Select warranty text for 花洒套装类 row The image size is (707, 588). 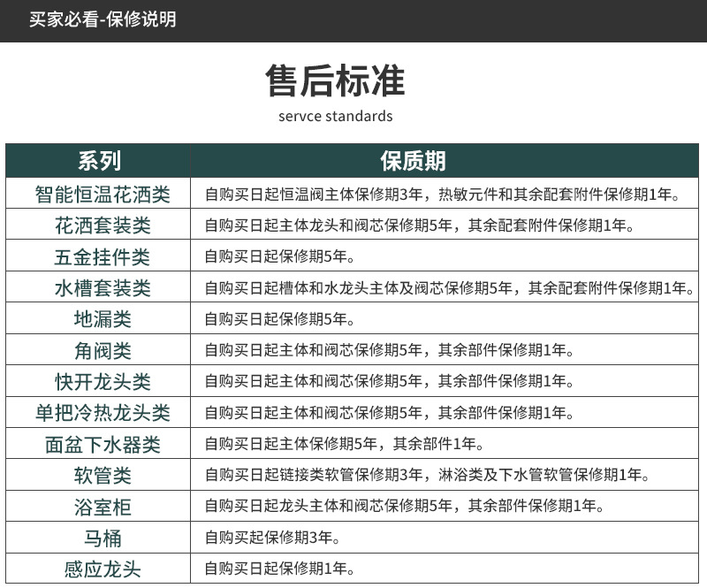[x=419, y=225]
